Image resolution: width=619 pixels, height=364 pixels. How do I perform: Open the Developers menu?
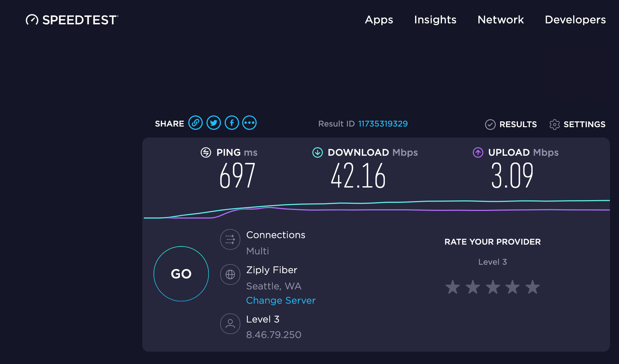[x=575, y=20]
